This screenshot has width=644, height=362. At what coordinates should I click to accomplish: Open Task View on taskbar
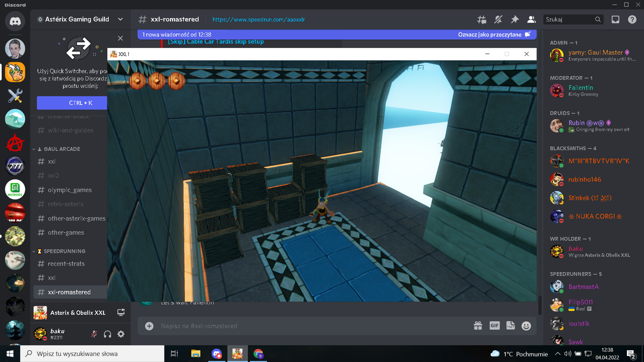[x=175, y=353]
